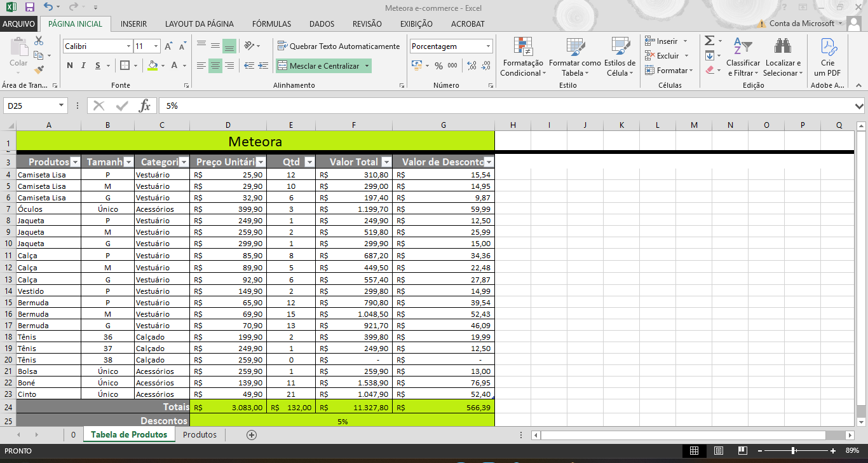Click the yellow fill color bucket
The image size is (868, 463).
pyautogui.click(x=152, y=66)
